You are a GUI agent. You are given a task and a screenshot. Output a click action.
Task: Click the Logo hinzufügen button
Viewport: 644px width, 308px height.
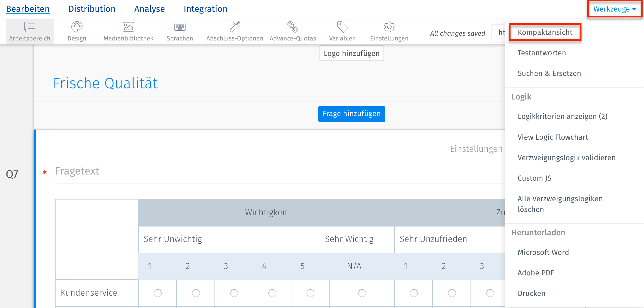coord(351,53)
